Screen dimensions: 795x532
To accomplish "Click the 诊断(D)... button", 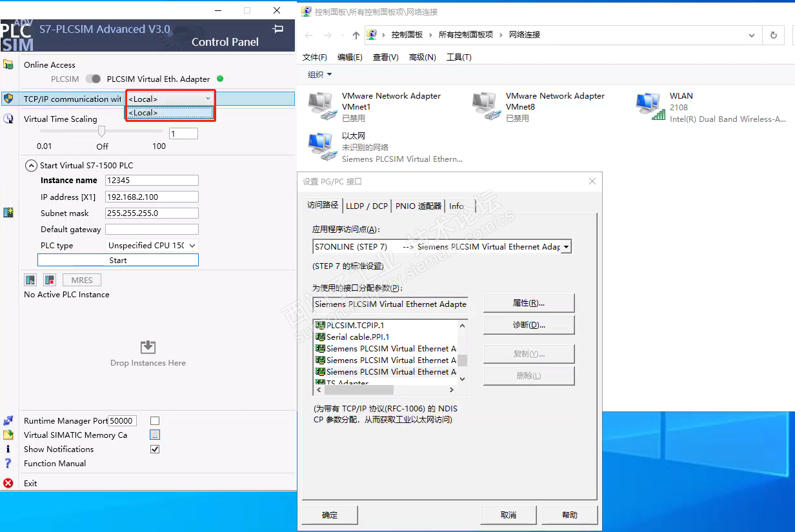I will (x=529, y=325).
